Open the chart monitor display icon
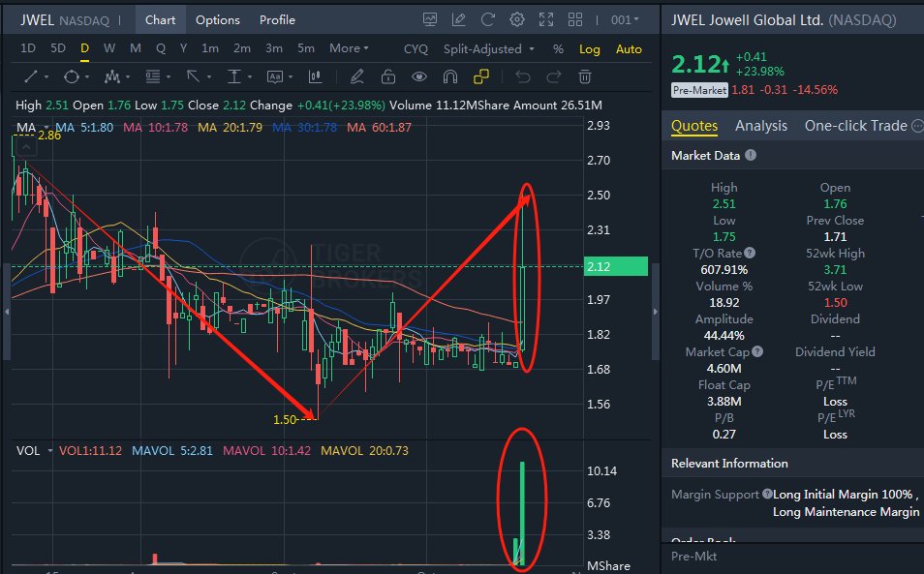Image resolution: width=924 pixels, height=574 pixels. (x=430, y=19)
